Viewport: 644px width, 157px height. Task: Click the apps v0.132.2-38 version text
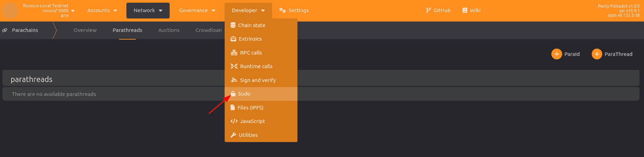pyautogui.click(x=623, y=15)
